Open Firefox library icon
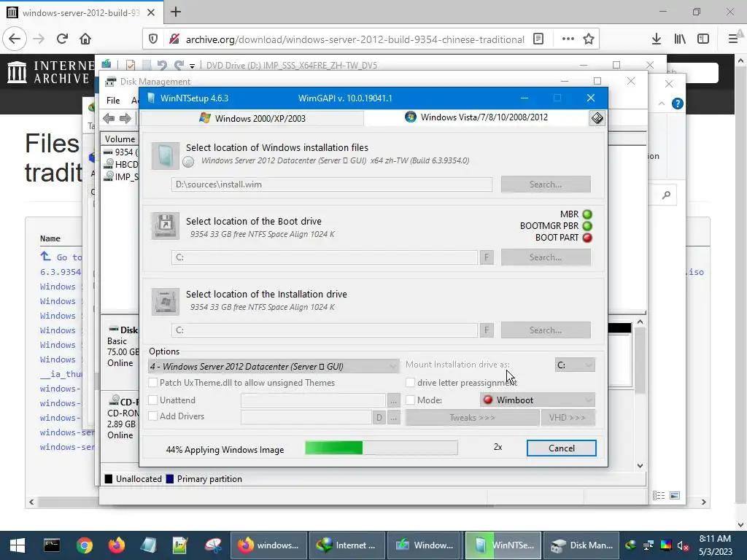Viewport: 747px width, 560px height. click(680, 39)
